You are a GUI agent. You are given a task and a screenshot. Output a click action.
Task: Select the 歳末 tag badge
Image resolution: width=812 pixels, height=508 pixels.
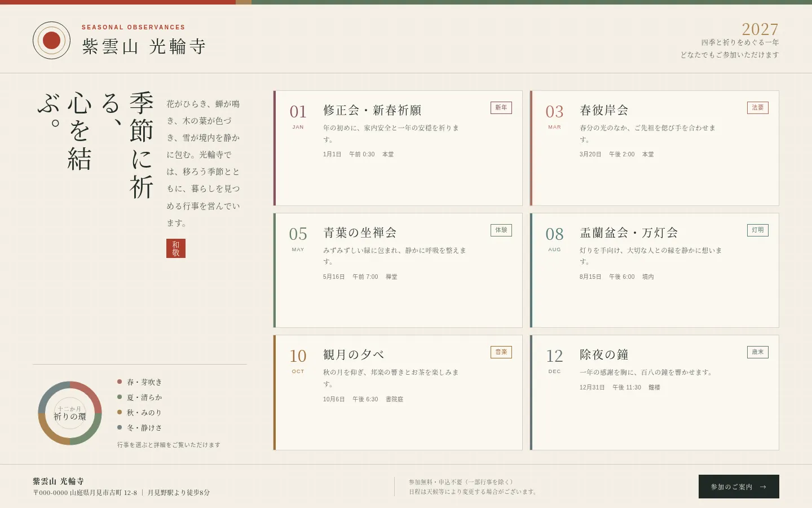tap(758, 352)
